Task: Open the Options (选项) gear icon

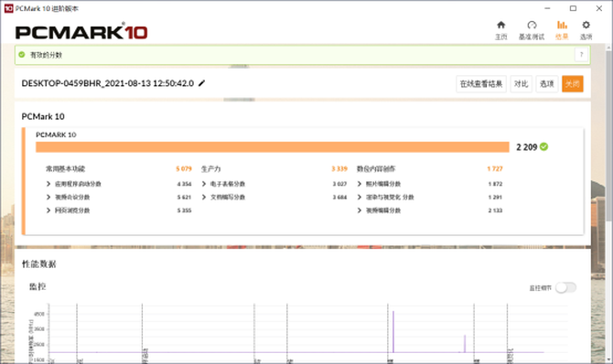Action: [586, 25]
